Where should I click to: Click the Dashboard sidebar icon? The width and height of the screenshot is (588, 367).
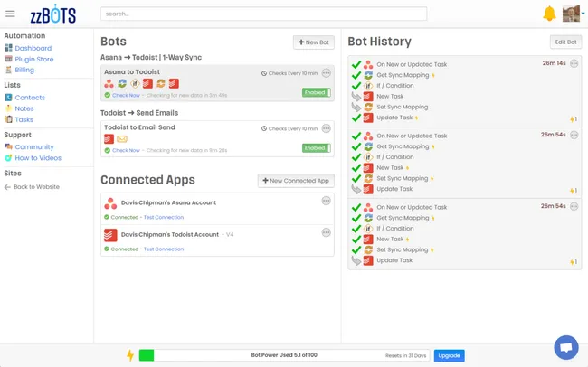click(x=8, y=48)
